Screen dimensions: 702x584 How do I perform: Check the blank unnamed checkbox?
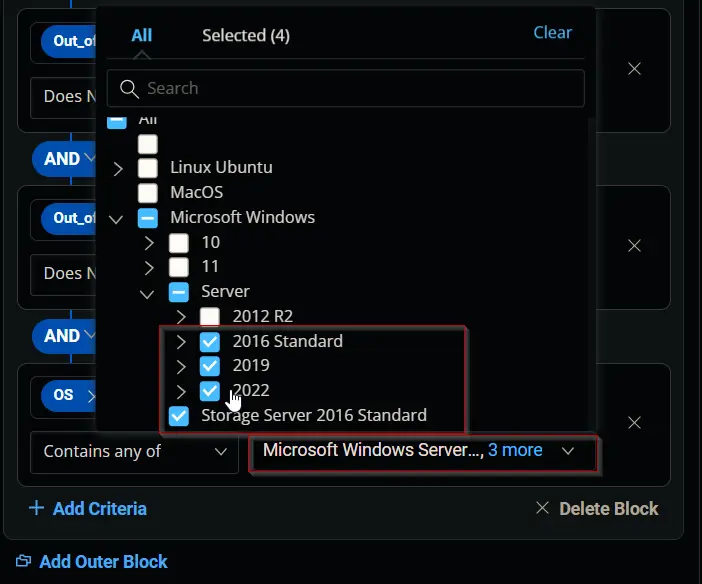point(148,144)
